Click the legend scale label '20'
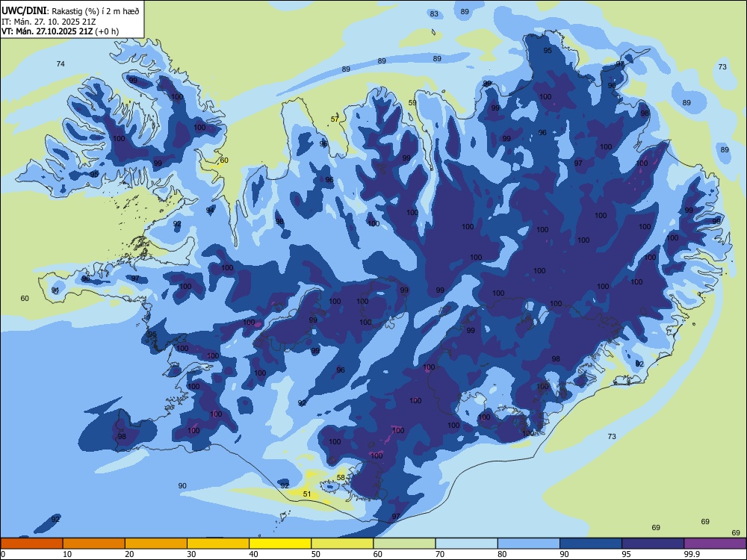The image size is (747, 560). pos(129,554)
